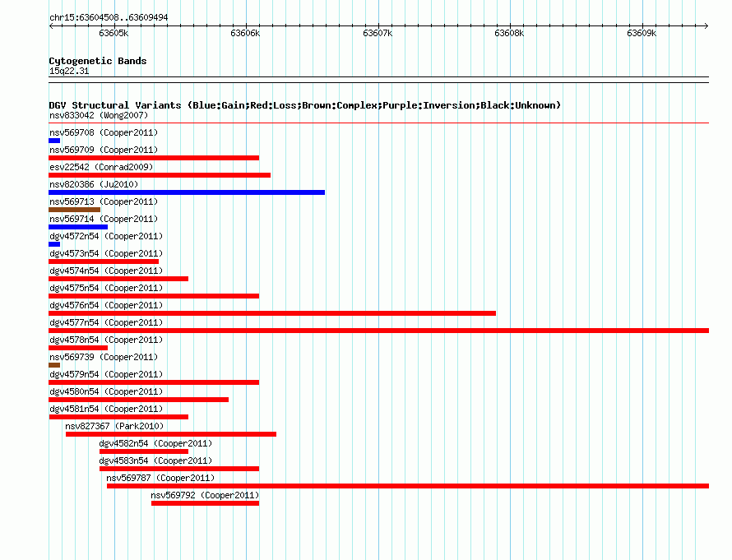Viewport: 732px width, 560px height.
Task: Click the red bar under dgv4579n54
Action: pos(154,382)
